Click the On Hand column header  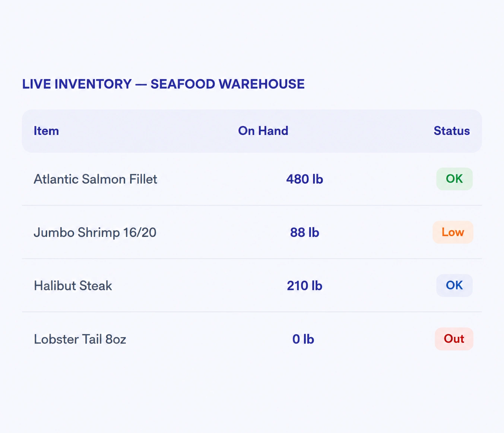[x=263, y=131]
